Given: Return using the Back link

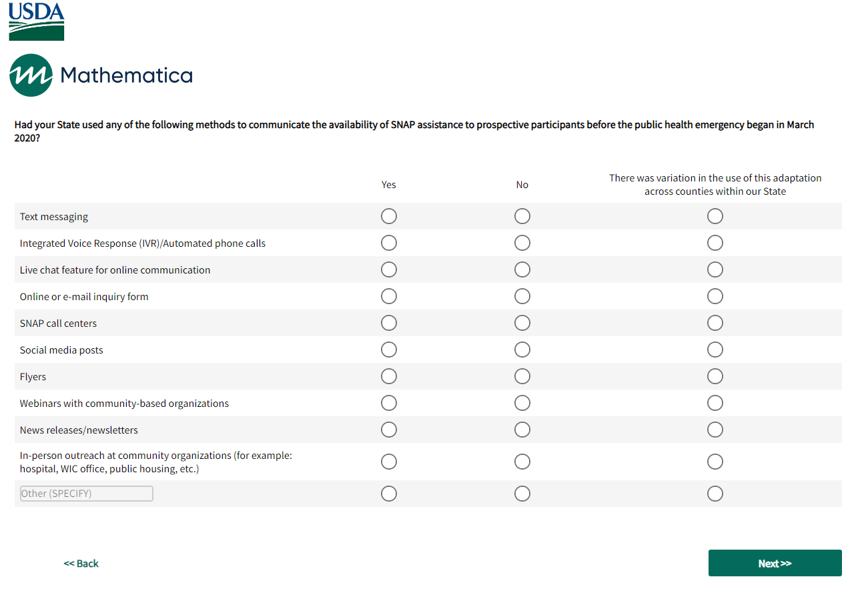Looking at the screenshot, I should [81, 564].
